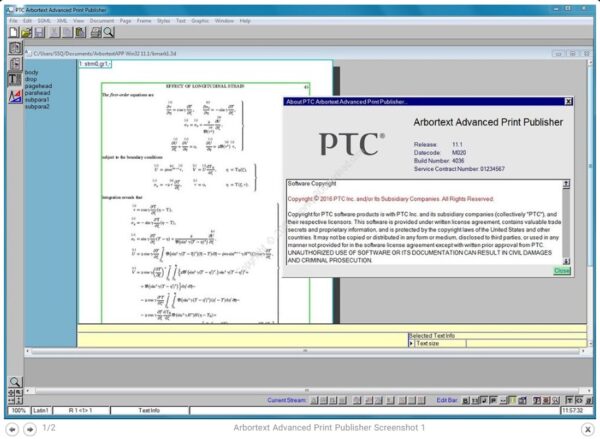
Task: Open the Graphic menu
Action: pos(200,21)
